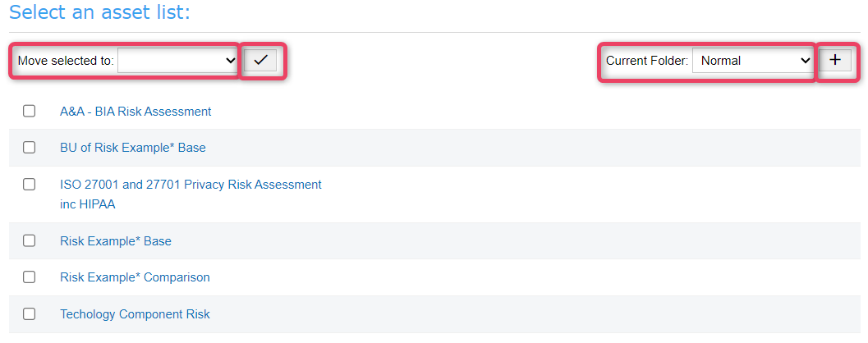Click the 'Move selected to:' label
This screenshot has width=868, height=343.
pos(66,61)
